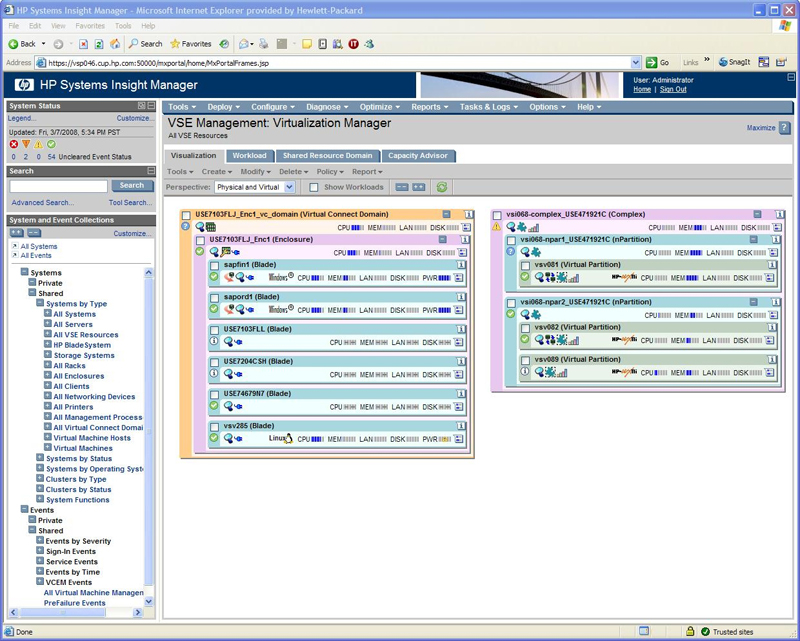Click the refresh icon in Visualization toolbar
Image resolution: width=800 pixels, height=641 pixels.
pyautogui.click(x=442, y=187)
